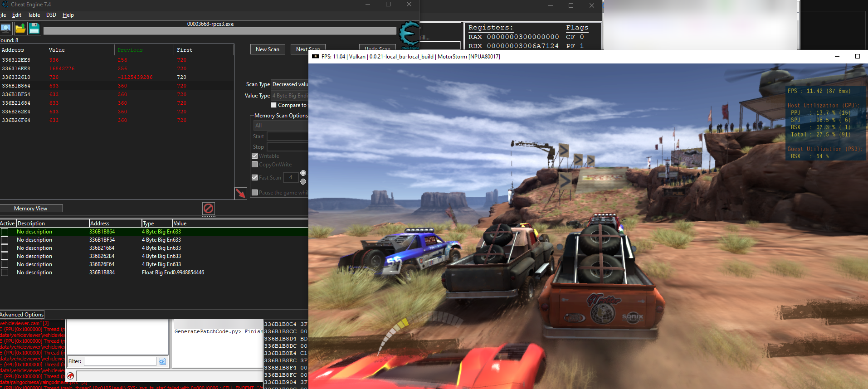
Task: Select the upper Fast Scan alignment radio button
Action: coord(303,173)
